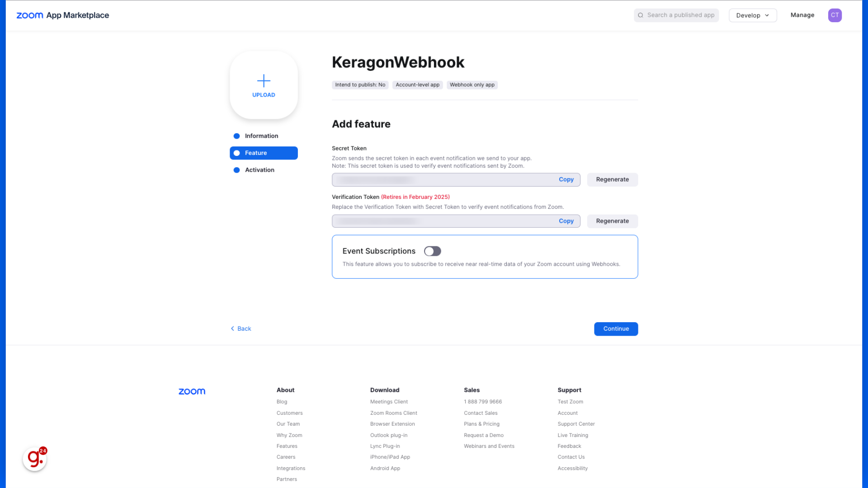Open the CT user avatar menu
The height and width of the screenshot is (488, 868).
(x=835, y=15)
